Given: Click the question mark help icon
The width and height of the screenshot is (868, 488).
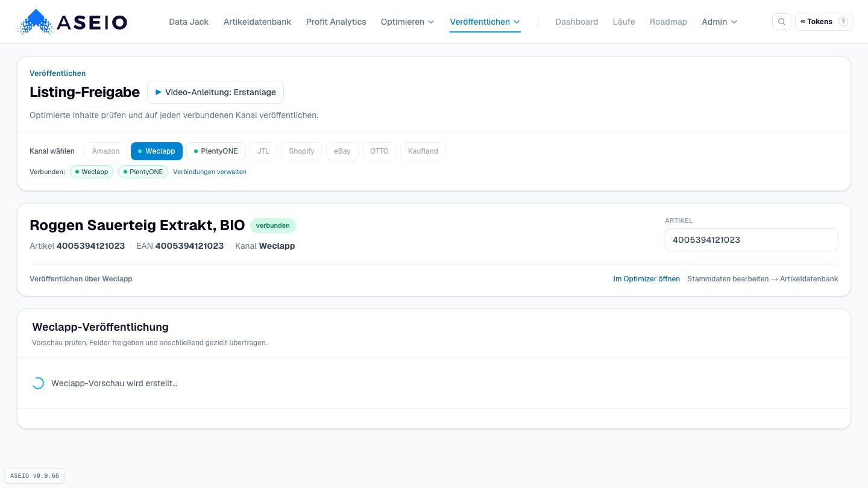Looking at the screenshot, I should 843,22.
